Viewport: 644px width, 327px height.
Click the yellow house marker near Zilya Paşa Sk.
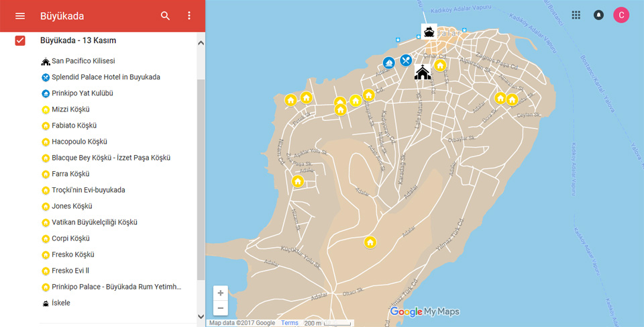tap(298, 181)
